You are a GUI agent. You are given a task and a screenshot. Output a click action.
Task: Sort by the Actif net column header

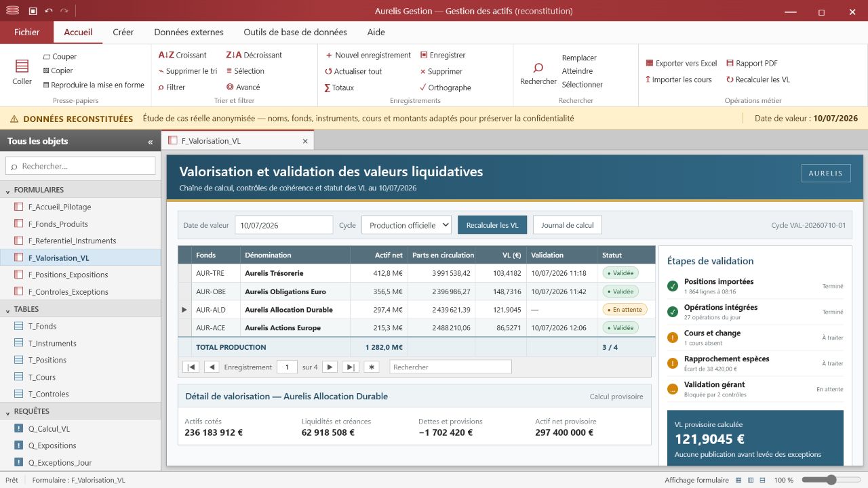coord(378,255)
